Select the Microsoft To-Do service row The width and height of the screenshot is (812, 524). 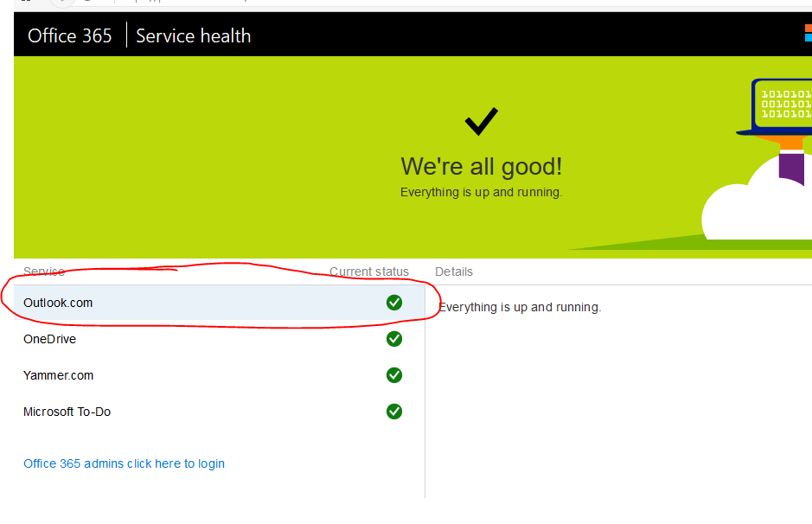point(219,412)
